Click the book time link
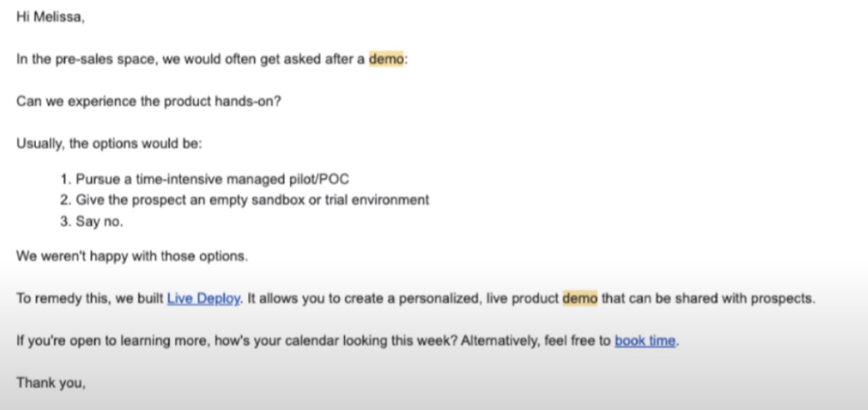Viewport: 868px width, 410px height. [x=645, y=341]
